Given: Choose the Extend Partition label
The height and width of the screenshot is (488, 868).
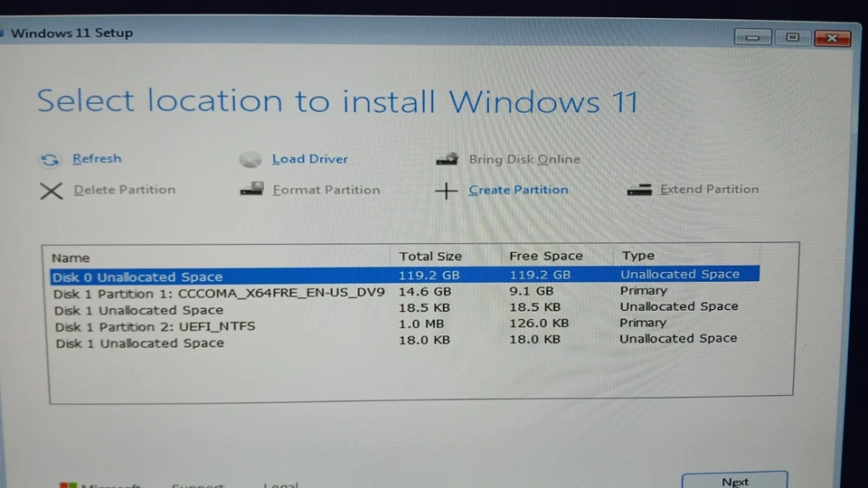Looking at the screenshot, I should pos(709,189).
